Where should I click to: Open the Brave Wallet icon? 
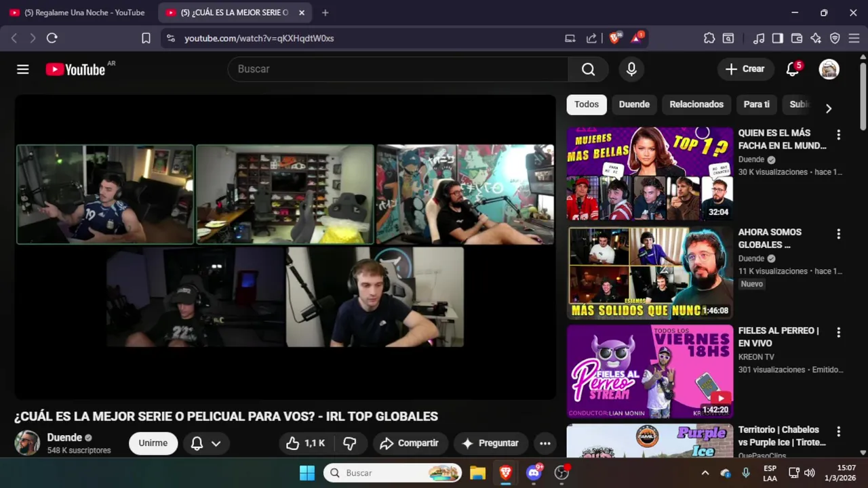pos(797,39)
